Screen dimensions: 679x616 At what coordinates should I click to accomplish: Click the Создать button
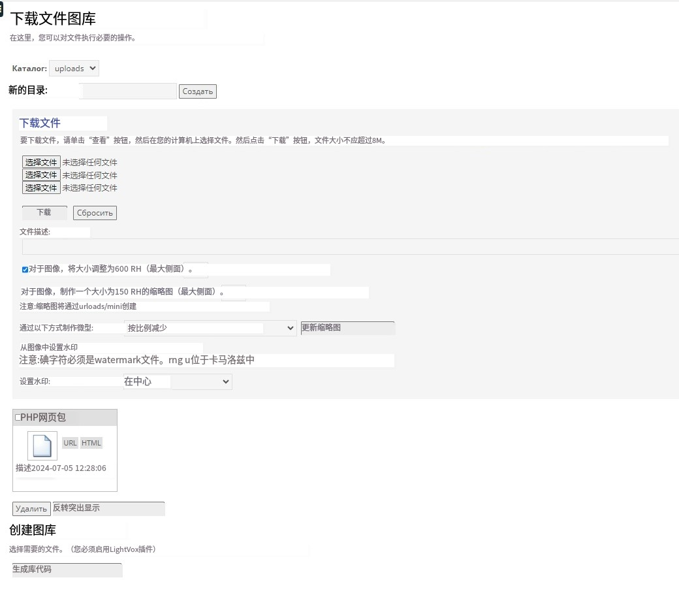(197, 91)
